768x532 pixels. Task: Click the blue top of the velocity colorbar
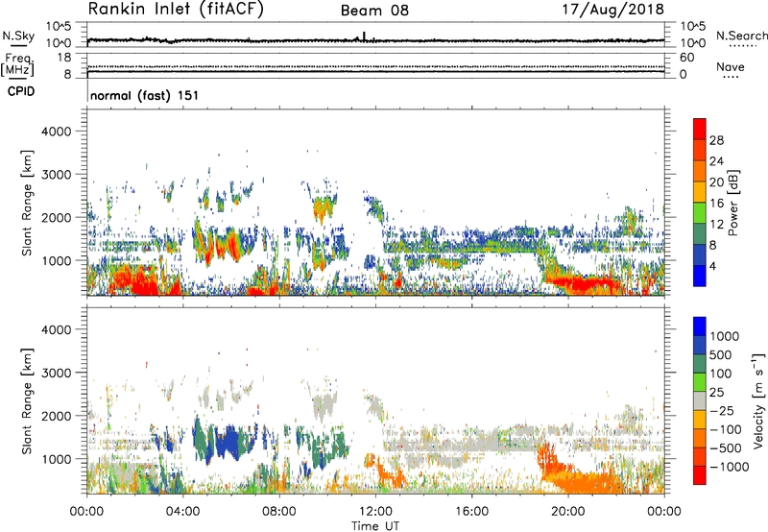click(x=700, y=326)
